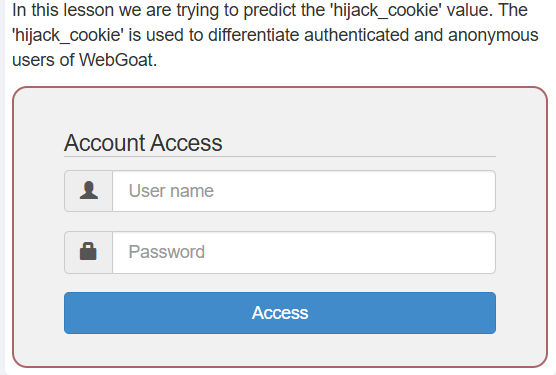Focus the User name input field
Screen dimensions: 556x375
(x=304, y=191)
